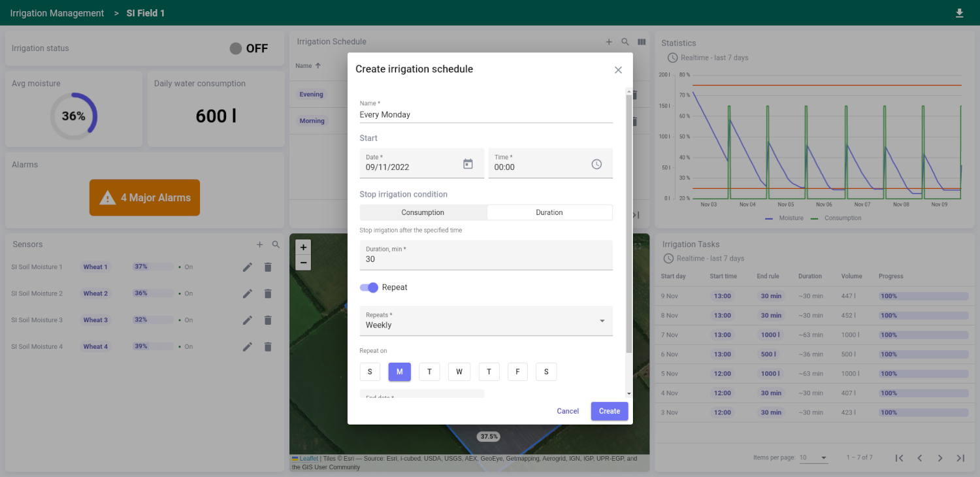Click the download icon in header
Image resolution: width=980 pixels, height=477 pixels.
959,13
